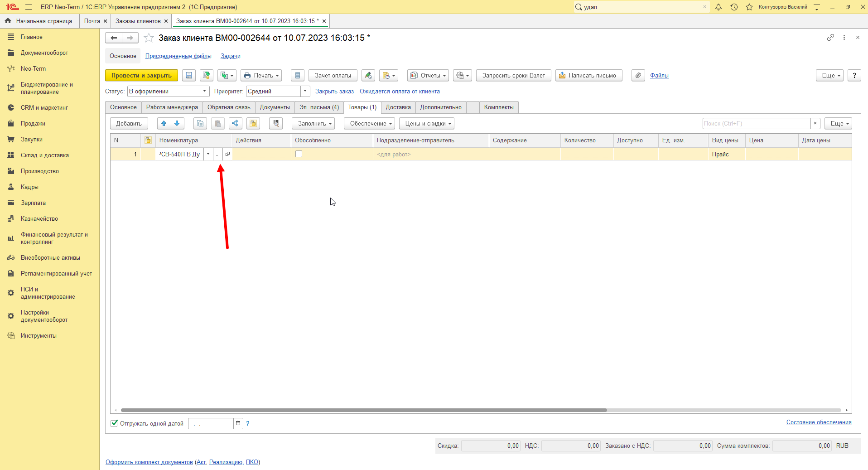Open the Цены и скидки dropdown
This screenshot has height=470, width=868.
pos(426,123)
